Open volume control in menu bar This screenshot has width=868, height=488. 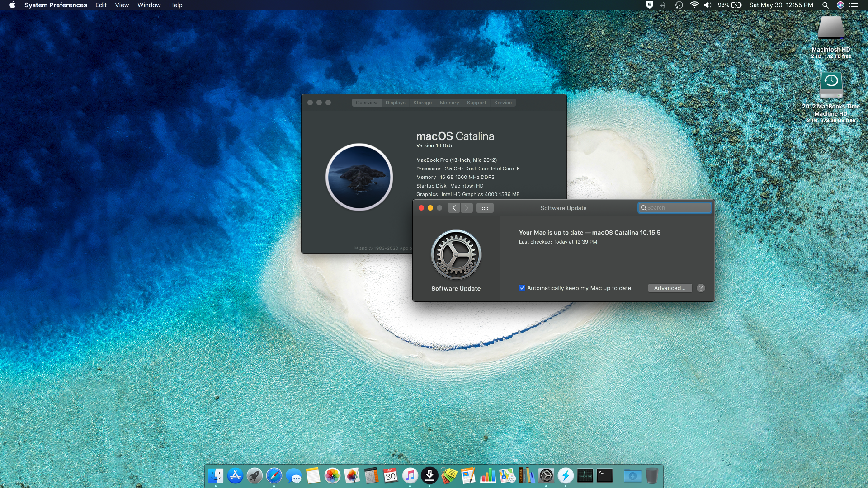[x=708, y=5]
